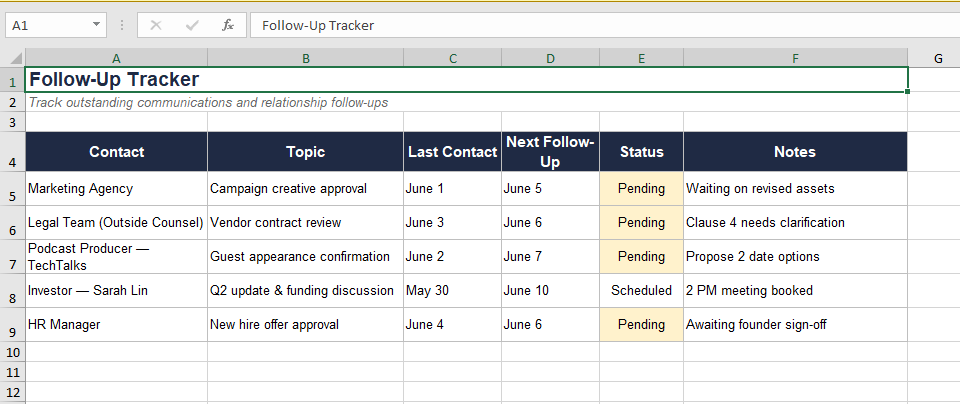
Task: Click the fill handle at selection corner
Action: click(x=907, y=91)
